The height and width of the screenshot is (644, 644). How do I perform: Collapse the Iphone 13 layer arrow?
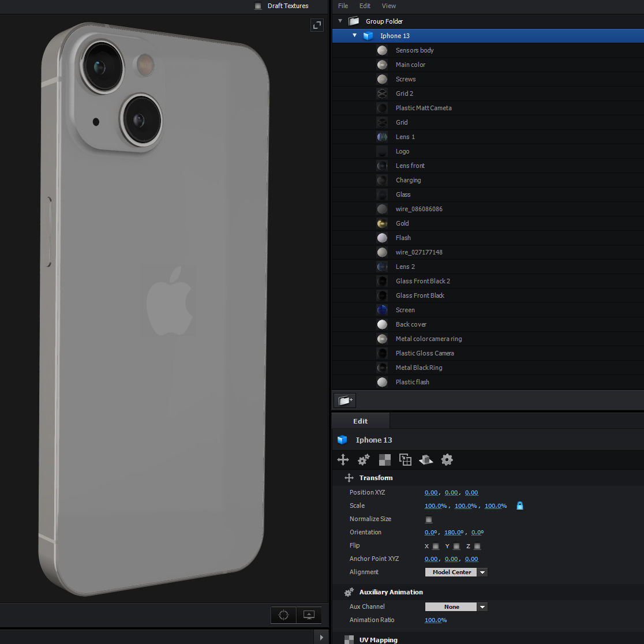pos(354,35)
